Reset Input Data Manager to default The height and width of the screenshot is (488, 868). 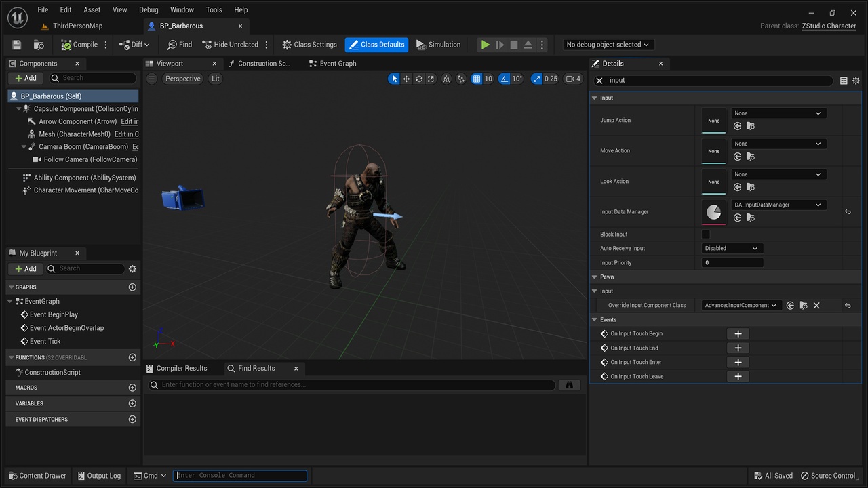(847, 212)
